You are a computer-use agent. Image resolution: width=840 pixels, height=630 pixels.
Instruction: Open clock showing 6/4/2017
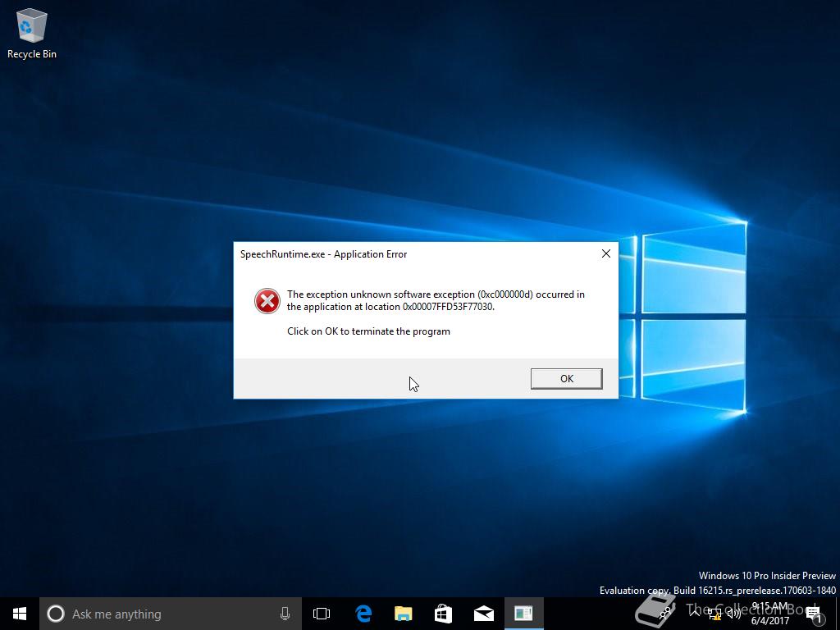tap(769, 614)
